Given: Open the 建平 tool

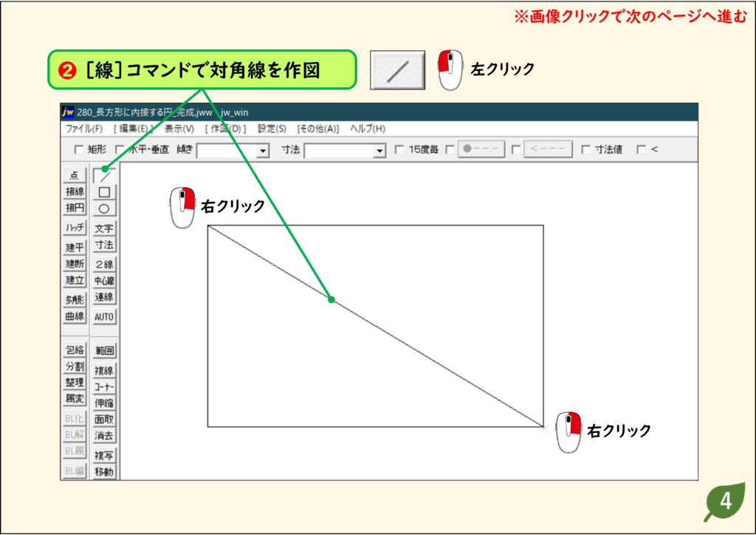Looking at the screenshot, I should click(75, 248).
